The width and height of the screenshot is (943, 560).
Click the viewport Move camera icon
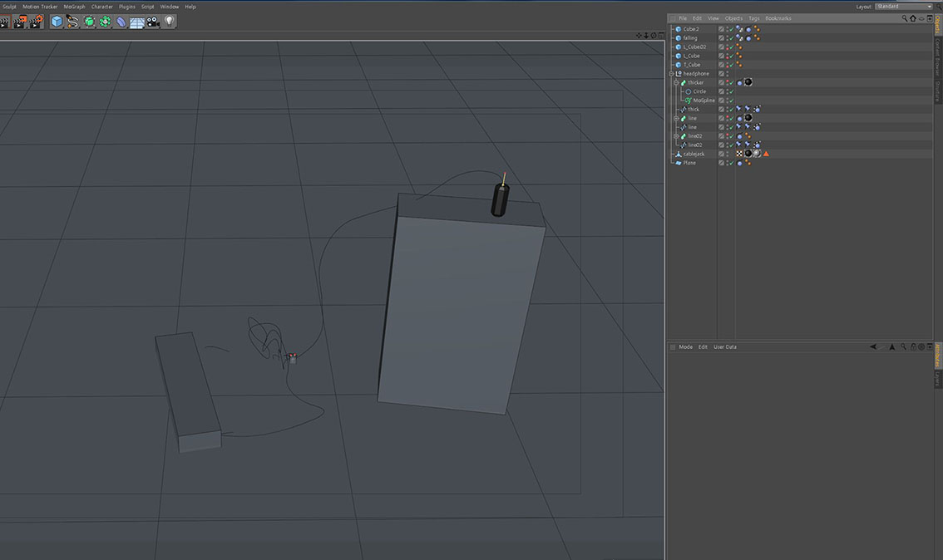pos(639,36)
